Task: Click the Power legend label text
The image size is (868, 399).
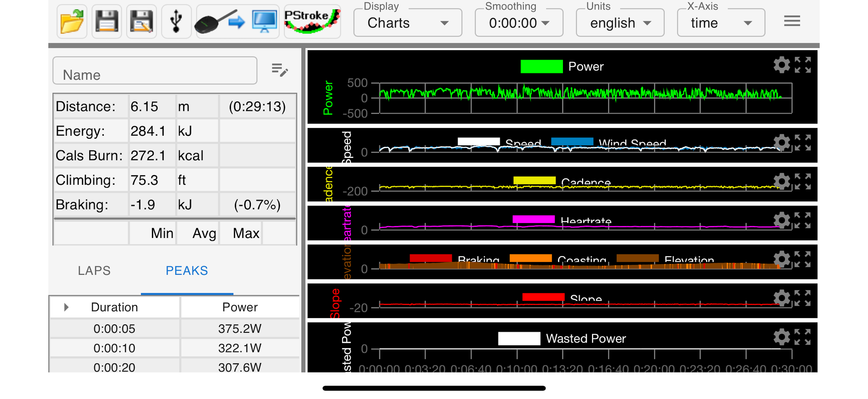Action: point(586,66)
